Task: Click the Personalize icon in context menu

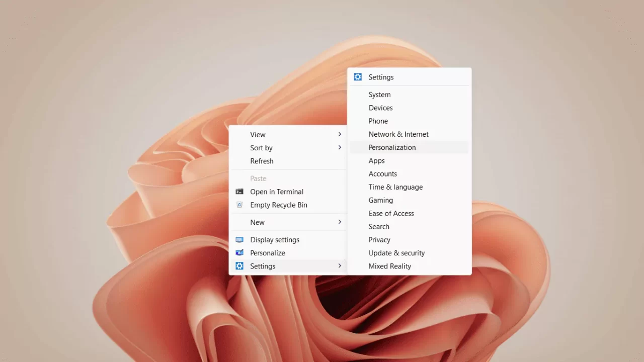Action: 239,253
